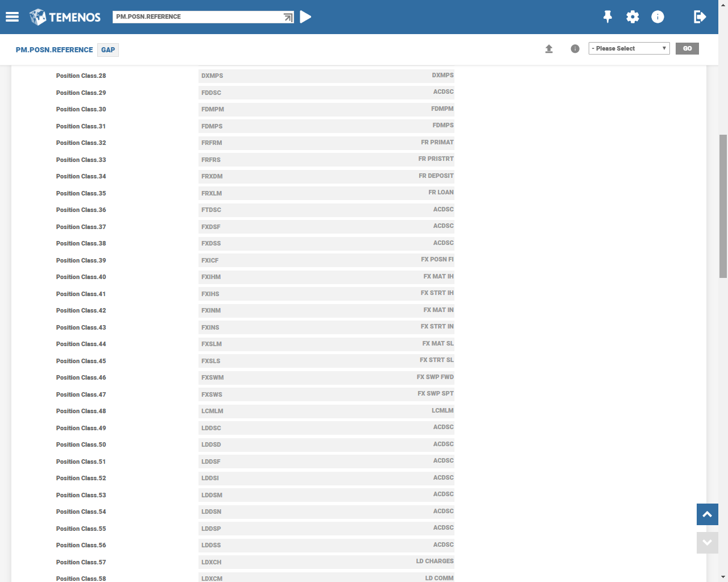Run the command with the play arrow
The width and height of the screenshot is (728, 582).
[305, 17]
